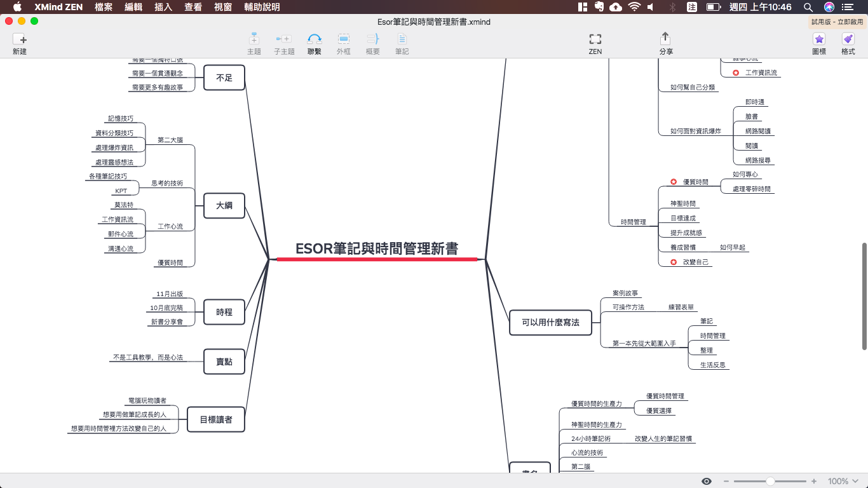This screenshot has height=488, width=868.
Task: Click the Summary (概要) toolbar icon
Action: click(x=372, y=39)
